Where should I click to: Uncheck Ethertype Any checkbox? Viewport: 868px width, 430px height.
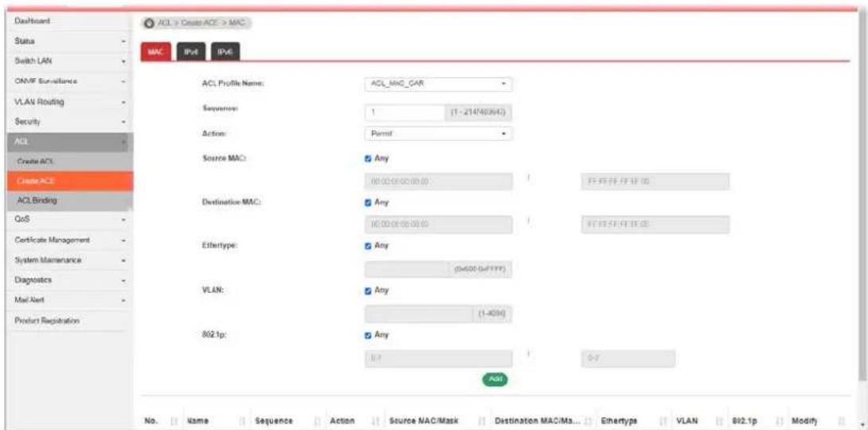[368, 246]
